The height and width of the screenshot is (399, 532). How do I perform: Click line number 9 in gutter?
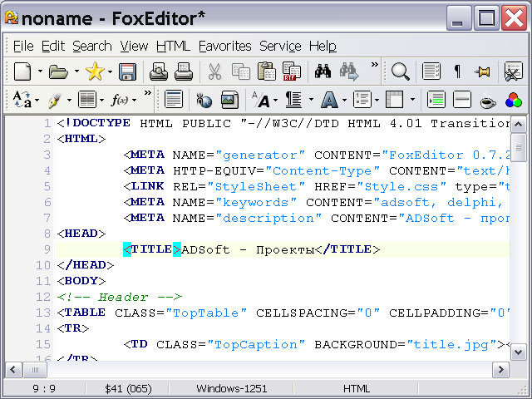[x=47, y=249]
